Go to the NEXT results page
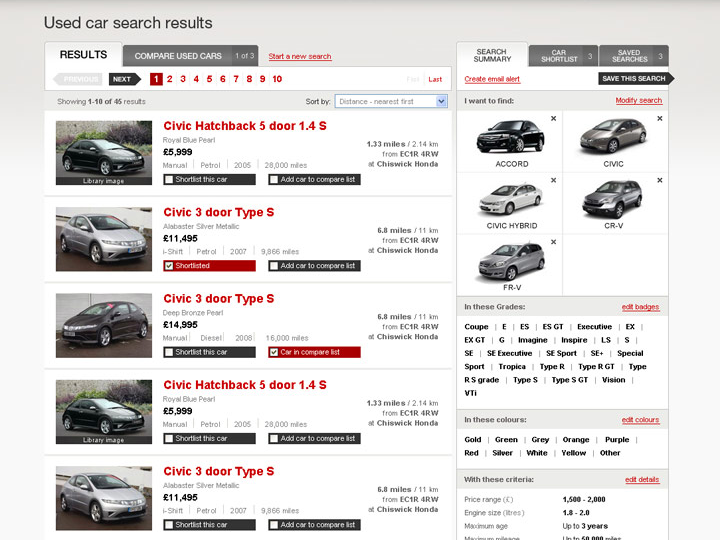This screenshot has width=720, height=540. (122, 79)
